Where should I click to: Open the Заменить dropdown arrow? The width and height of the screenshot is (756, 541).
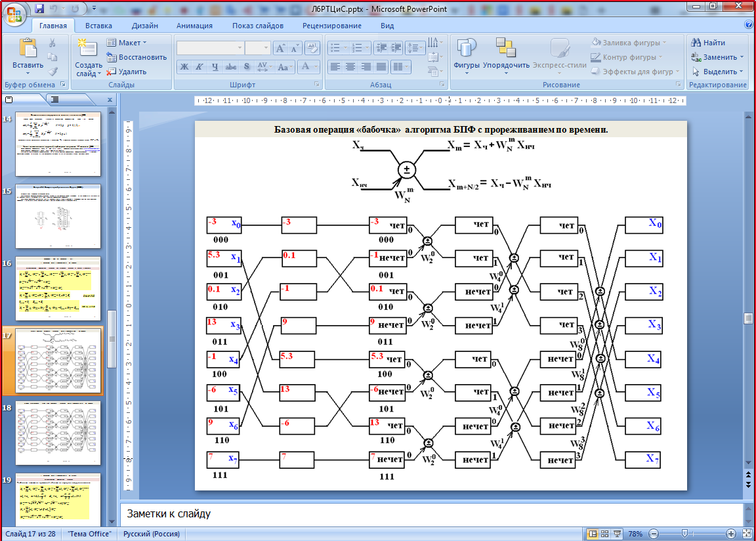[742, 58]
